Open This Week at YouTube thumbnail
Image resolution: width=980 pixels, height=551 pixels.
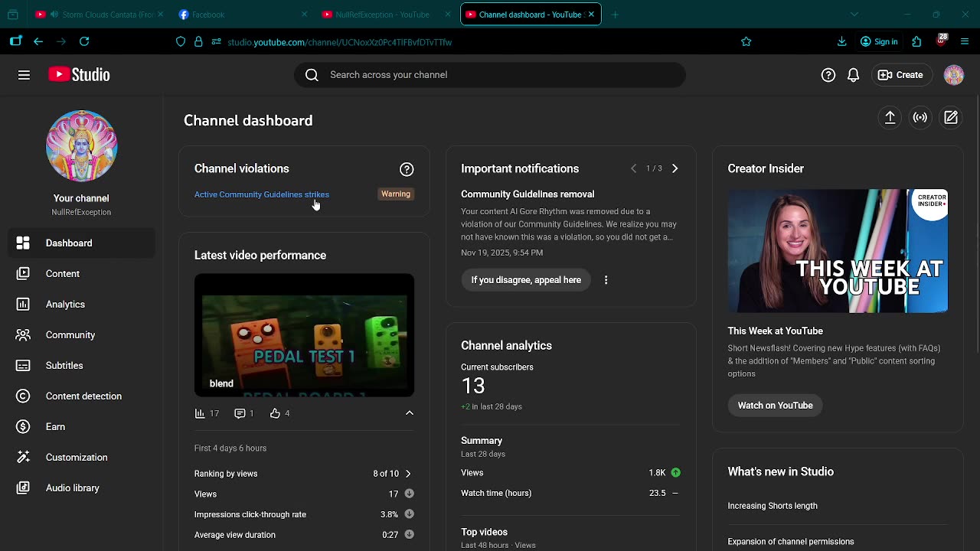pyautogui.click(x=838, y=251)
